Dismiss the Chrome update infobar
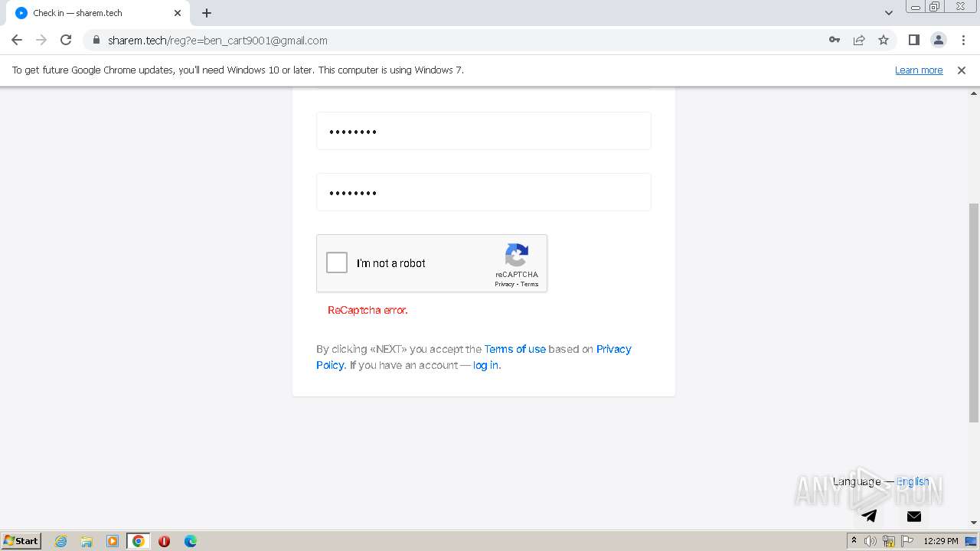The image size is (980, 551). coord(962,70)
